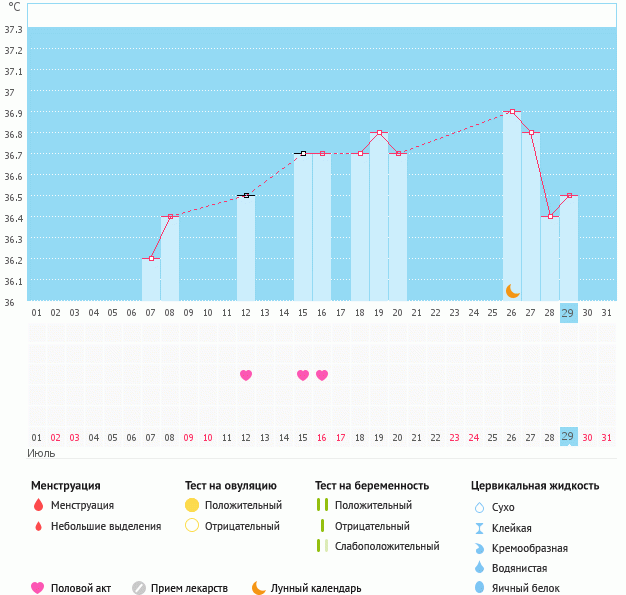
Task: Click the crescent moon icon on day 26
Action: (512, 290)
